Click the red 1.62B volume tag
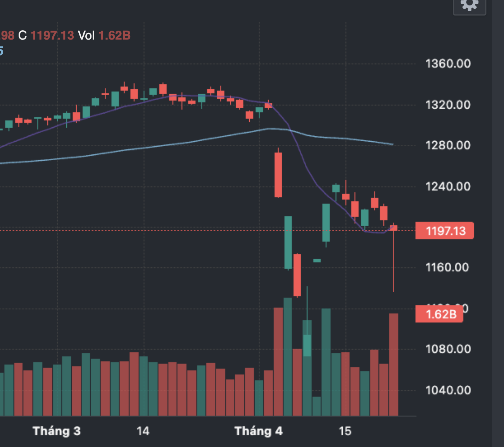 439,314
